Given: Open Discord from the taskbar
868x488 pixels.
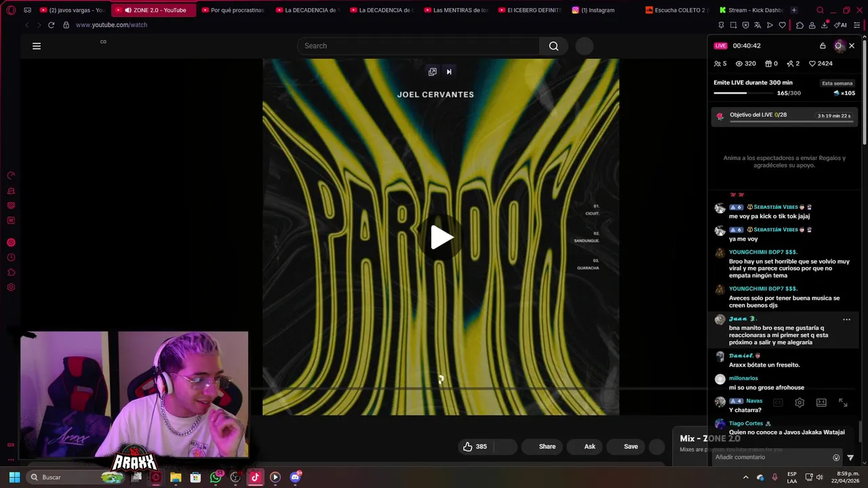Looking at the screenshot, I should click(x=295, y=477).
